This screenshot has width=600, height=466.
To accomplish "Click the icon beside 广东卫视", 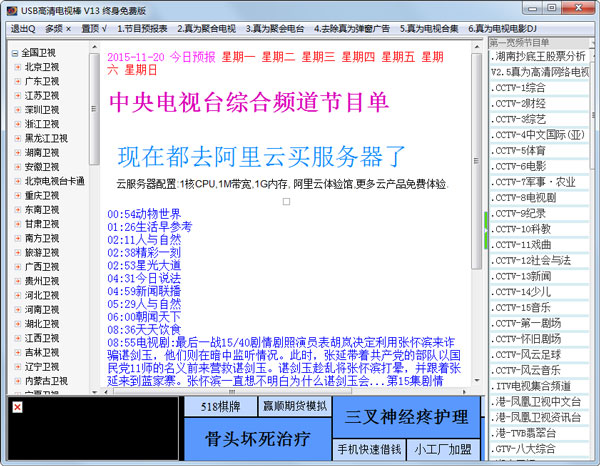I will click(x=18, y=81).
